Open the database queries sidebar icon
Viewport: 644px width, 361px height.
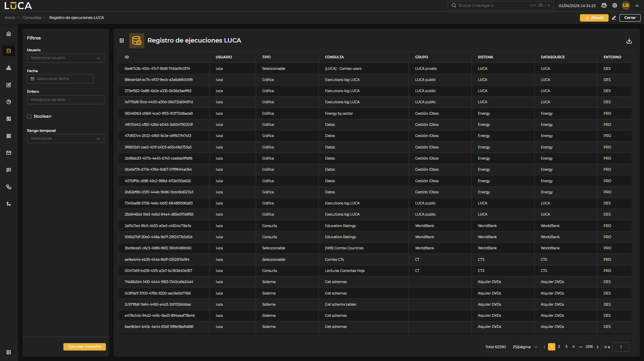[x=9, y=51]
